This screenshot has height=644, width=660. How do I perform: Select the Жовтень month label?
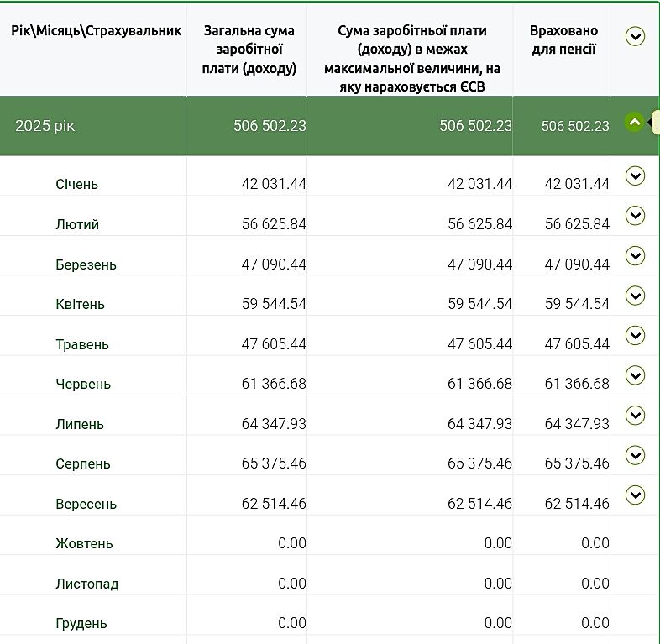84,543
